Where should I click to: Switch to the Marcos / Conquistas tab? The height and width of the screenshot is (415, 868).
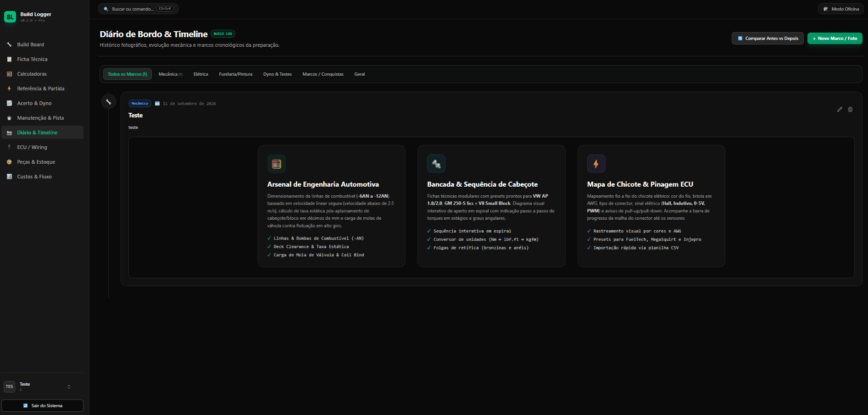(x=323, y=74)
